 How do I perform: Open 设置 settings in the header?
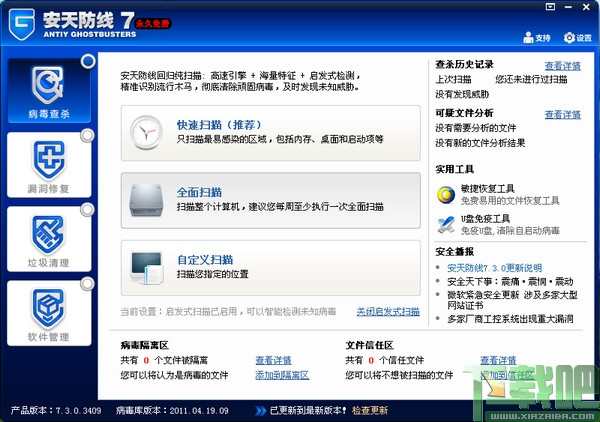577,37
